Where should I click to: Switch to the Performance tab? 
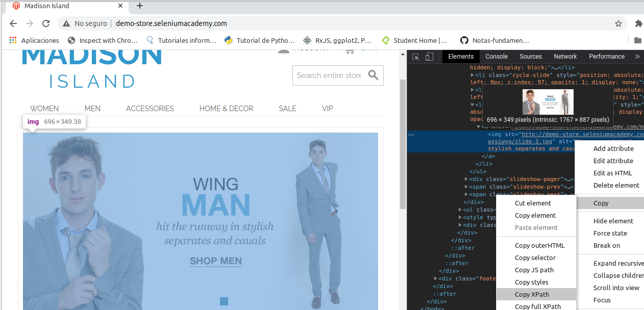[x=607, y=57]
